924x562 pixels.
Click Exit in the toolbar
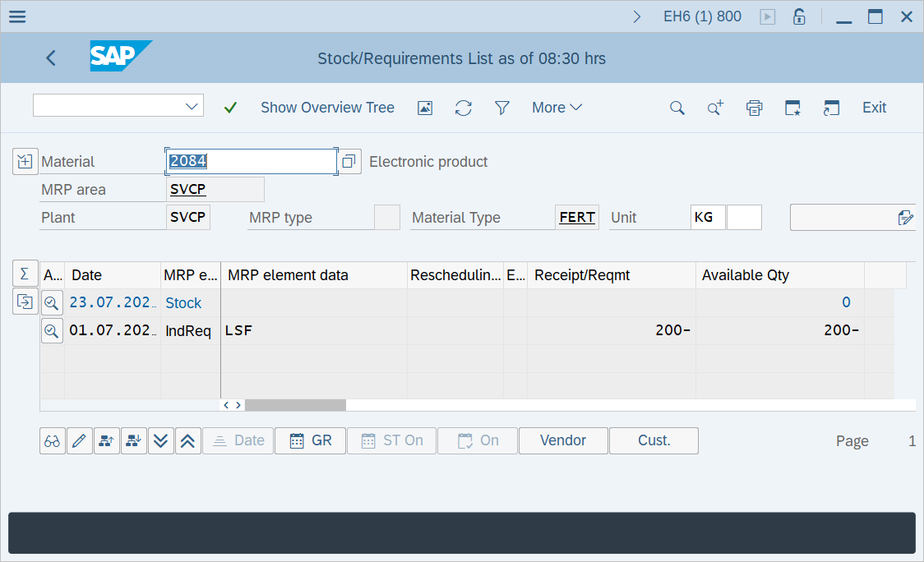(874, 108)
